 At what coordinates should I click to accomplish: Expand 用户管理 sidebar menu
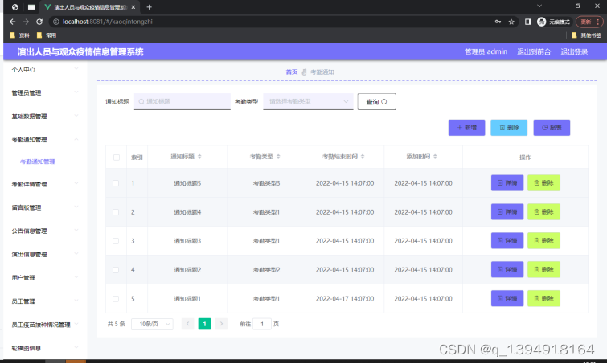point(45,278)
